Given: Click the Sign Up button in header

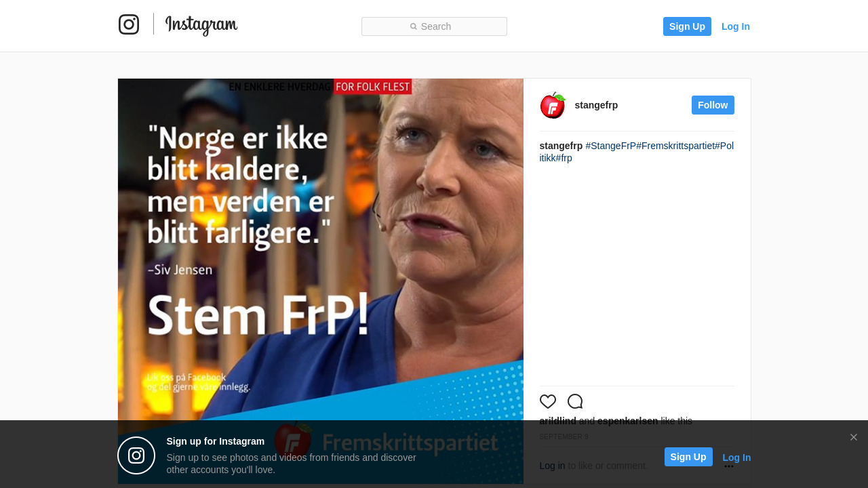Looking at the screenshot, I should click(x=687, y=26).
